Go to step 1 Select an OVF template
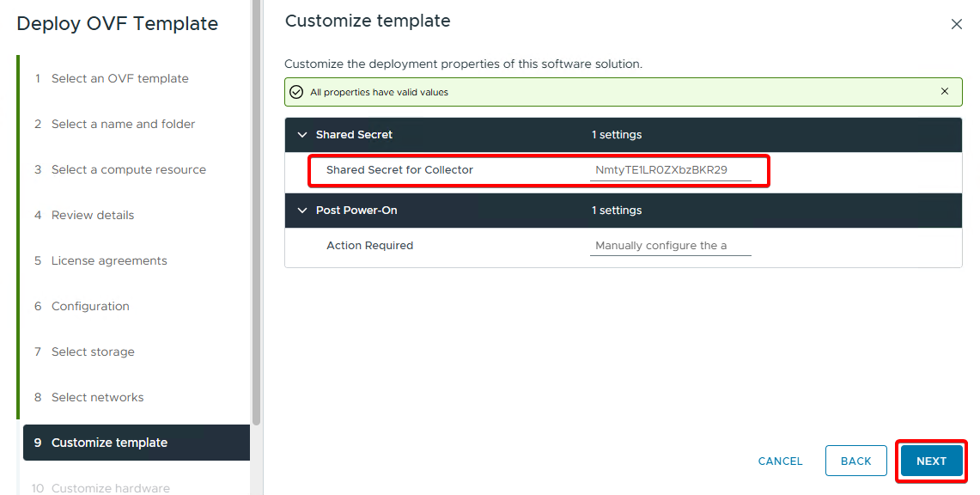 point(119,78)
